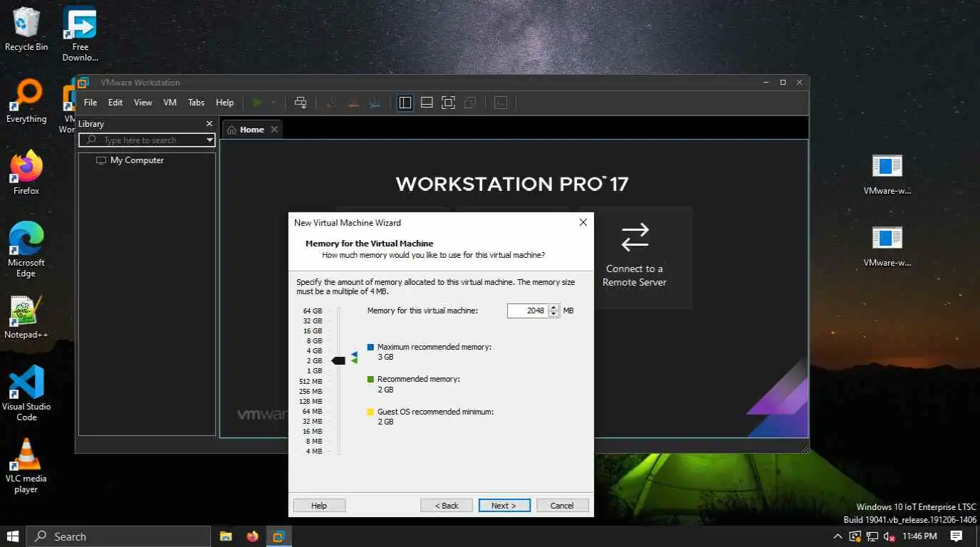This screenshot has width=980, height=547.
Task: Toggle the thumbnail bar toolbar icon
Action: point(427,103)
